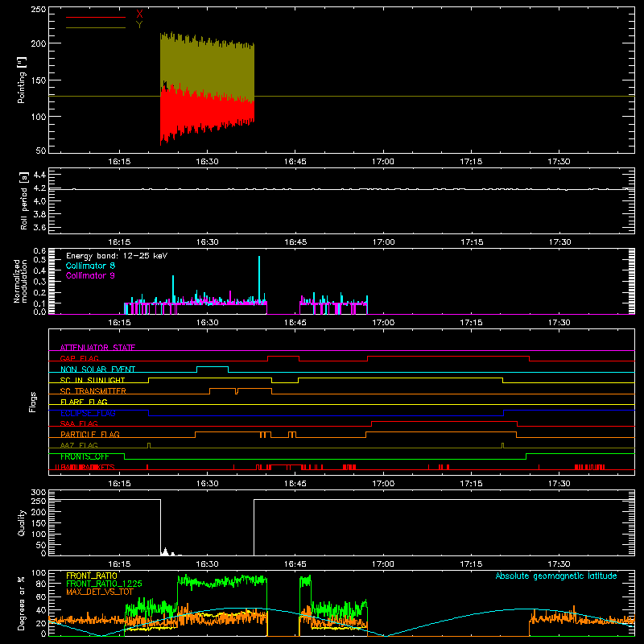Click the SAA_FLAG label

[x=79, y=423]
